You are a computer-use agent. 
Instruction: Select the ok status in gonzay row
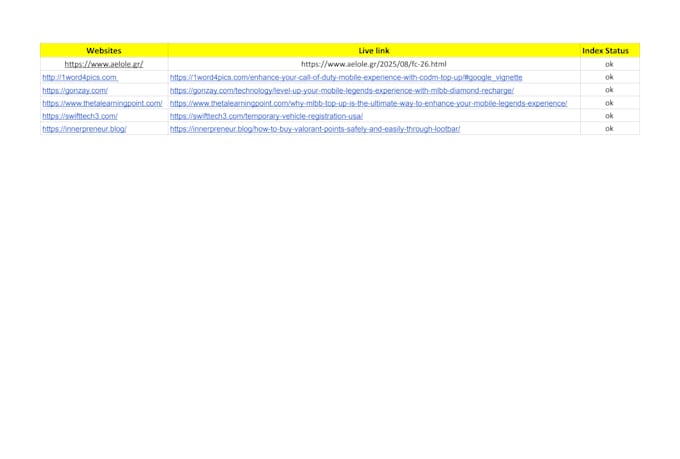coord(609,90)
